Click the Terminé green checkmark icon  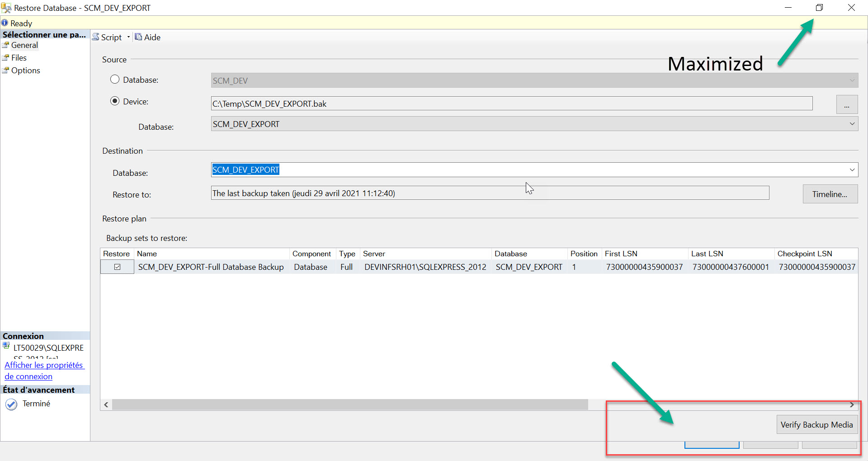(11, 404)
